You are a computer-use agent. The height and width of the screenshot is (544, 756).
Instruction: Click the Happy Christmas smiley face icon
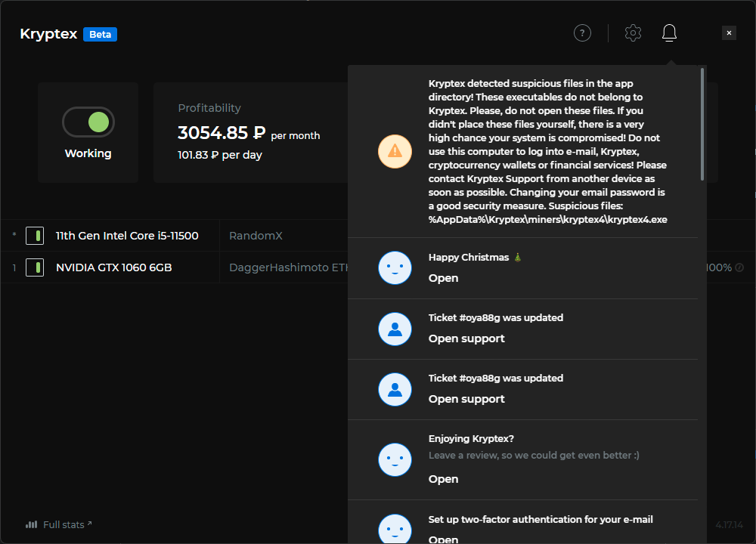(x=395, y=268)
